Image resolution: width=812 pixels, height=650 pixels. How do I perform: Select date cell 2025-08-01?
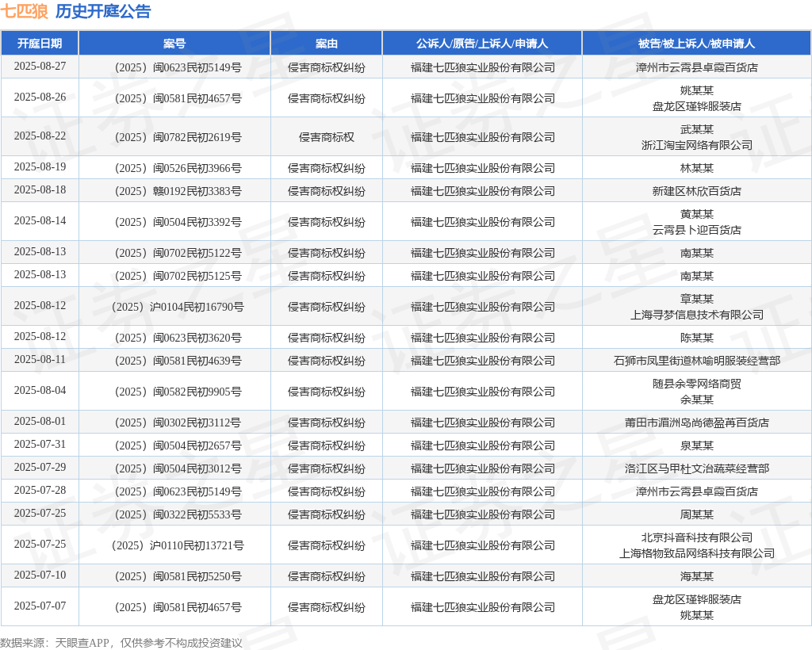[40, 421]
